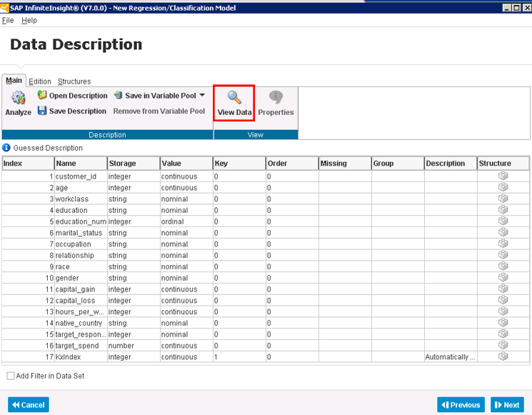Viewport: 532px width, 415px height.
Task: Select the relationship name cell
Action: click(x=81, y=255)
